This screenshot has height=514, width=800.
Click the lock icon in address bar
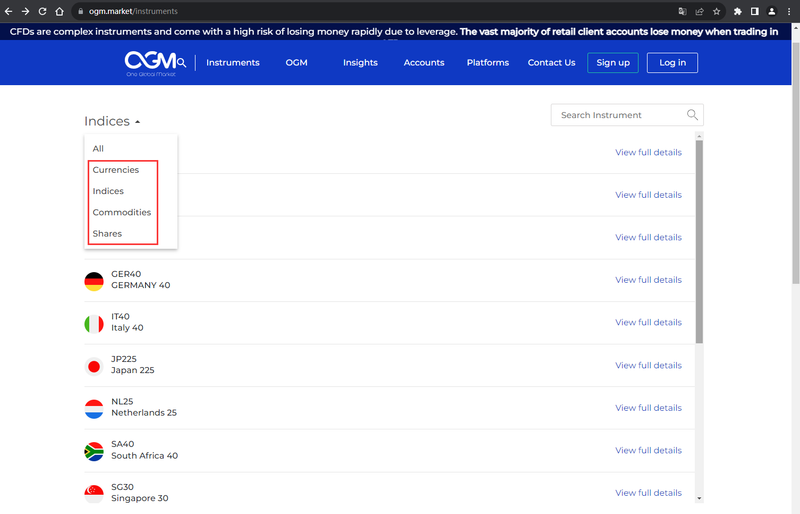click(81, 11)
